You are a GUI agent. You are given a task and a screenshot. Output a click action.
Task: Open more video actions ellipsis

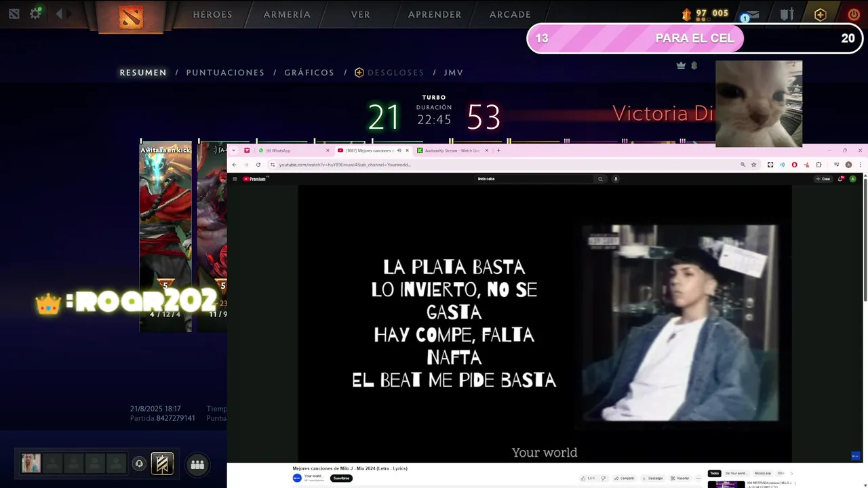click(x=698, y=479)
